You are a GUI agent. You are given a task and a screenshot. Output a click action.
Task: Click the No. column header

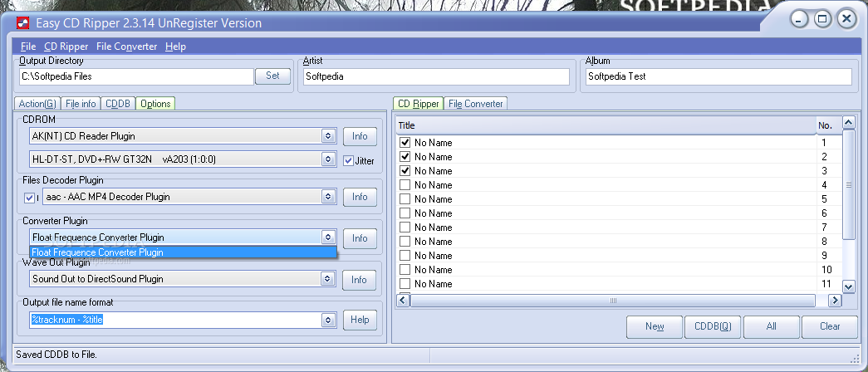[829, 125]
